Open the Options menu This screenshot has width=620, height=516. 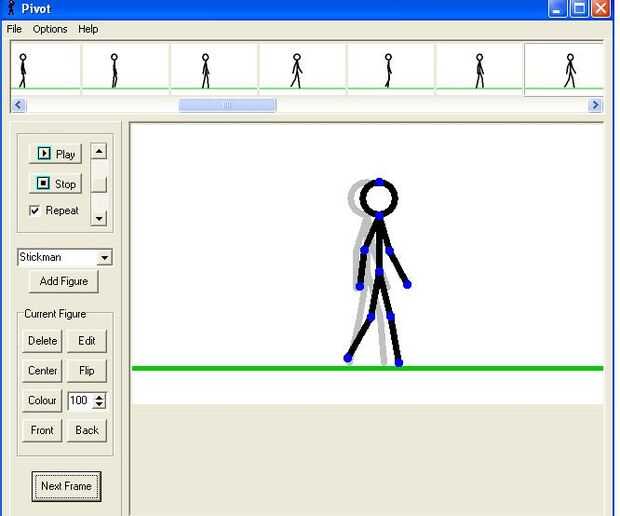pyautogui.click(x=50, y=29)
